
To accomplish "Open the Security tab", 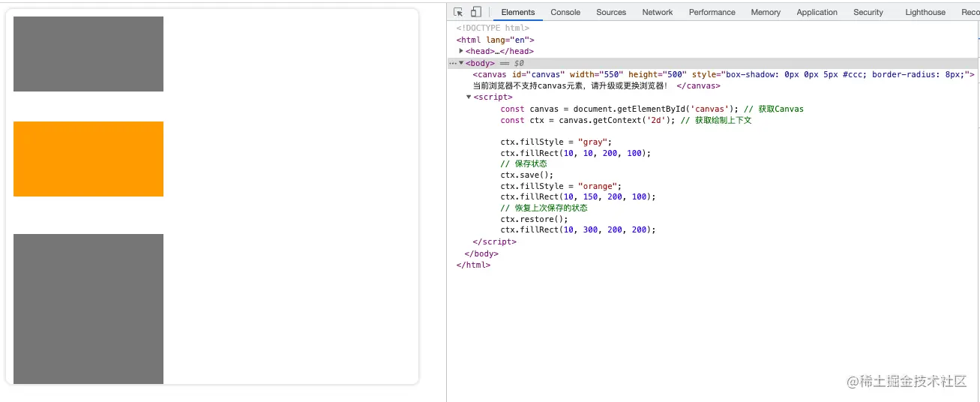I will 868,12.
